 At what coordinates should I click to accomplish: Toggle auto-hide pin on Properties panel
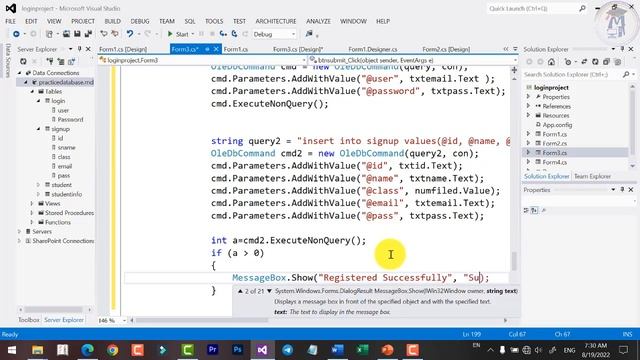pos(622,190)
